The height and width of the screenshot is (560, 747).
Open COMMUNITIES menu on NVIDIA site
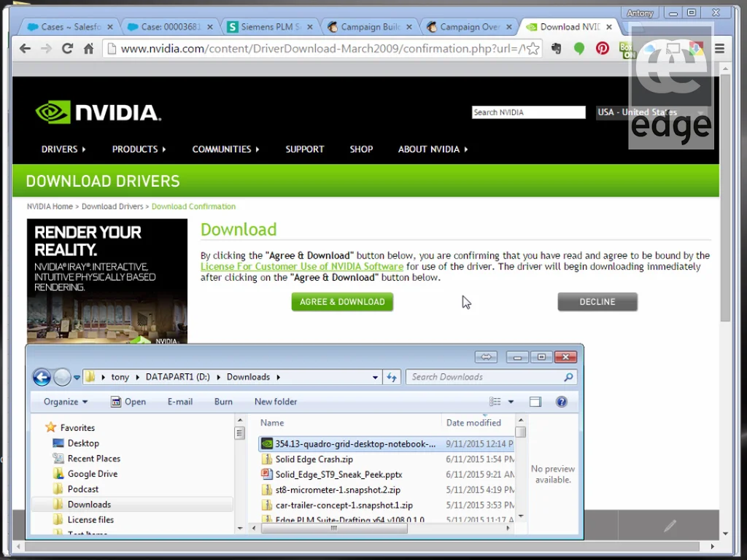tap(226, 149)
